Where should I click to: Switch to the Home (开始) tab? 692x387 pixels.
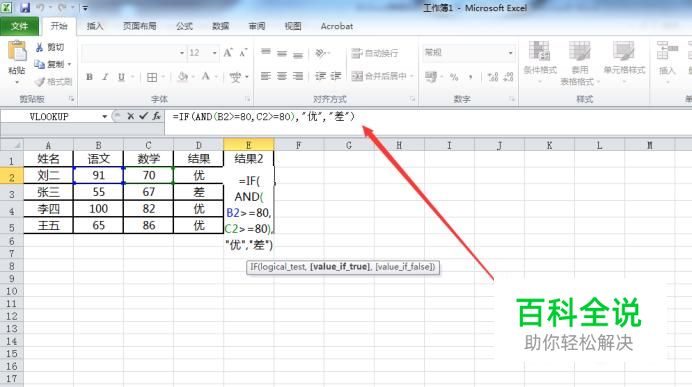[59, 26]
